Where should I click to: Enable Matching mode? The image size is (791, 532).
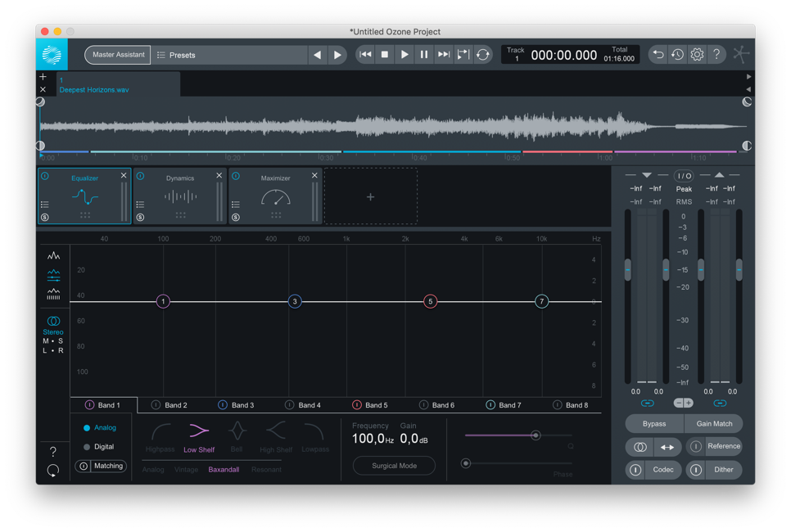click(x=102, y=466)
